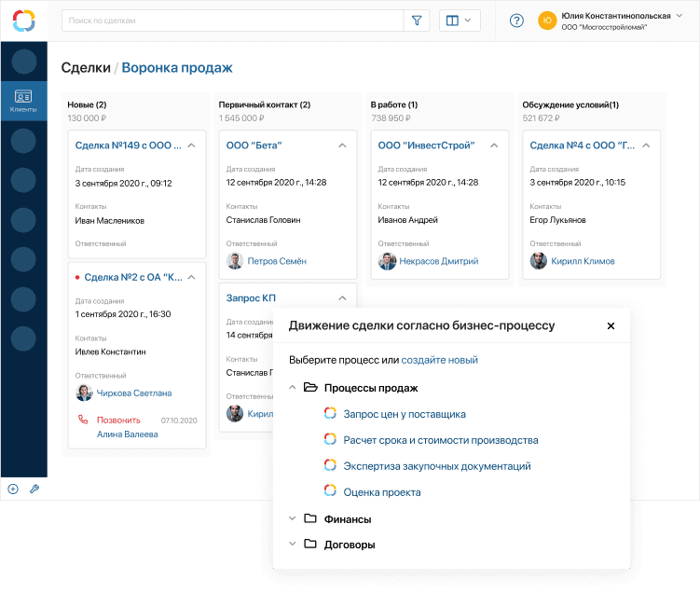Open the help question mark icon

point(516,21)
